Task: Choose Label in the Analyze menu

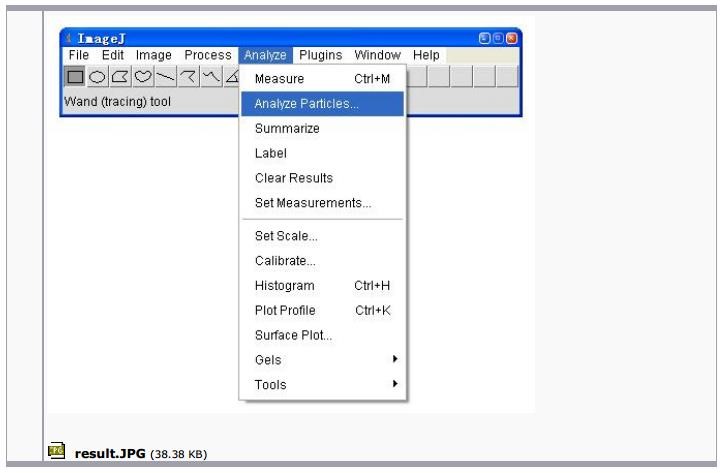Action: 322,153
